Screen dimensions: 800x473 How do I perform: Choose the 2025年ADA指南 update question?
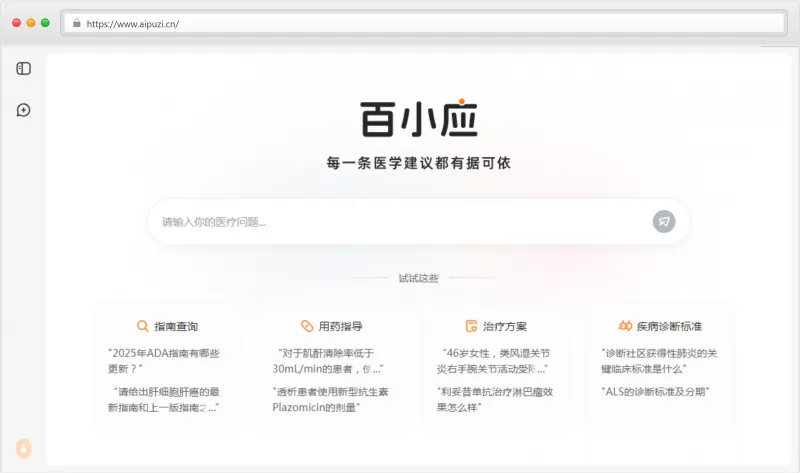coord(164,360)
